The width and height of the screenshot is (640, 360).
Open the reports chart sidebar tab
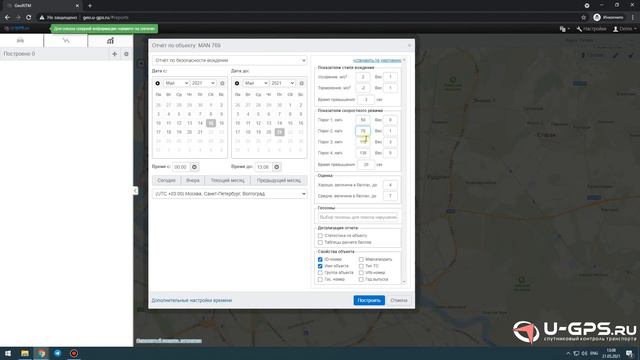tap(110, 40)
